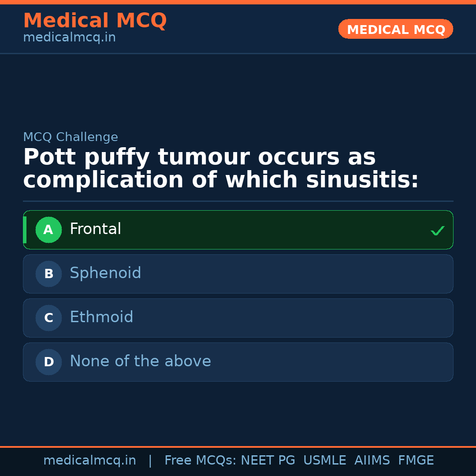Click the circular C badge icon
The height and width of the screenshot is (476, 476).
click(x=48, y=318)
